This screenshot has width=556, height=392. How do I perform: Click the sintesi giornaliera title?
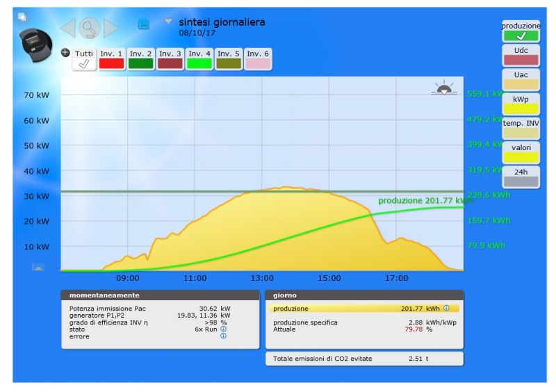(222, 22)
